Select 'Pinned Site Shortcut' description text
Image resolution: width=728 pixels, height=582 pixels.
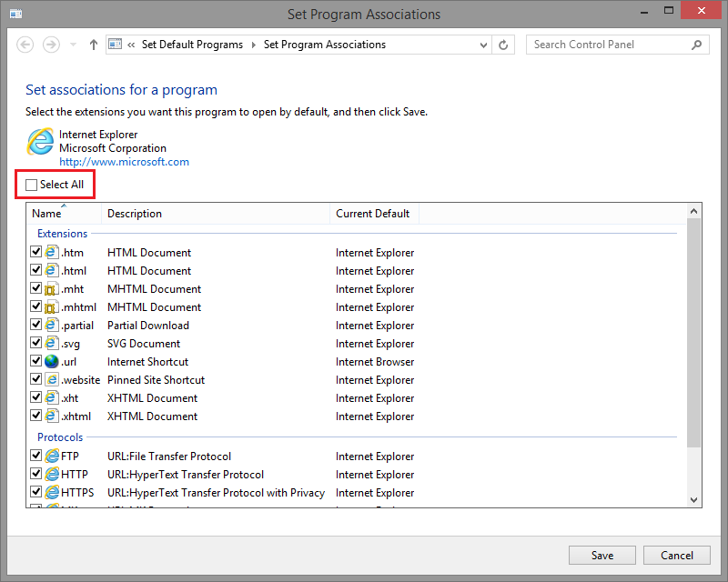tap(156, 379)
